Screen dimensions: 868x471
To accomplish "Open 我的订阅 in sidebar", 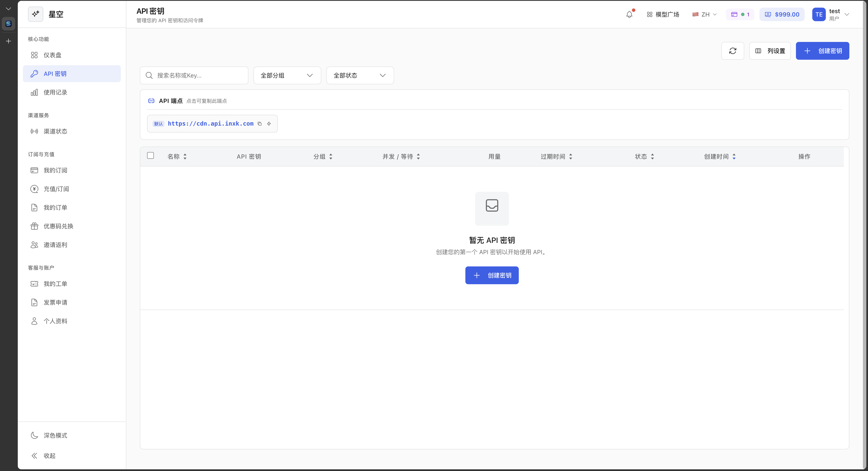I will 72,170.
